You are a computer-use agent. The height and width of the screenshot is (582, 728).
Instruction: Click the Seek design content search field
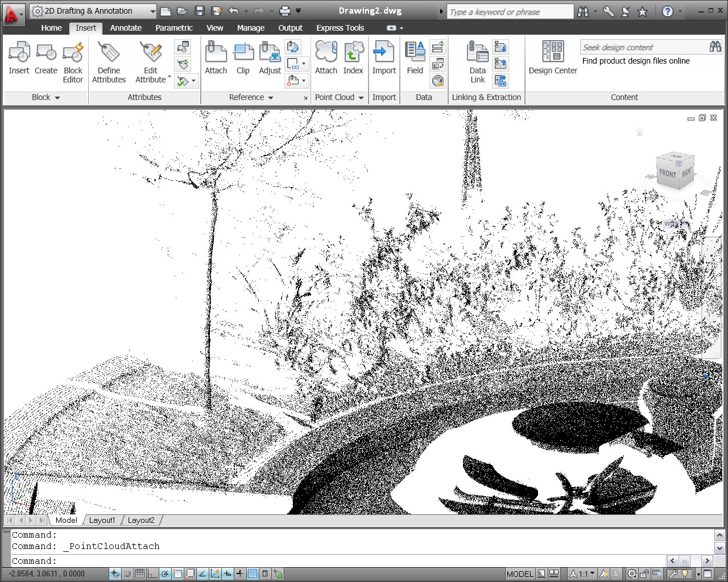(644, 47)
